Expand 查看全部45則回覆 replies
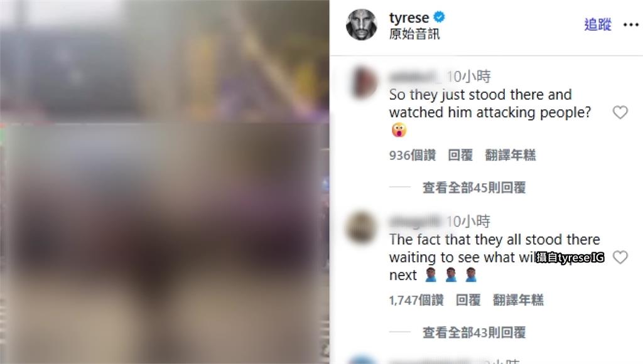 pyautogui.click(x=474, y=187)
